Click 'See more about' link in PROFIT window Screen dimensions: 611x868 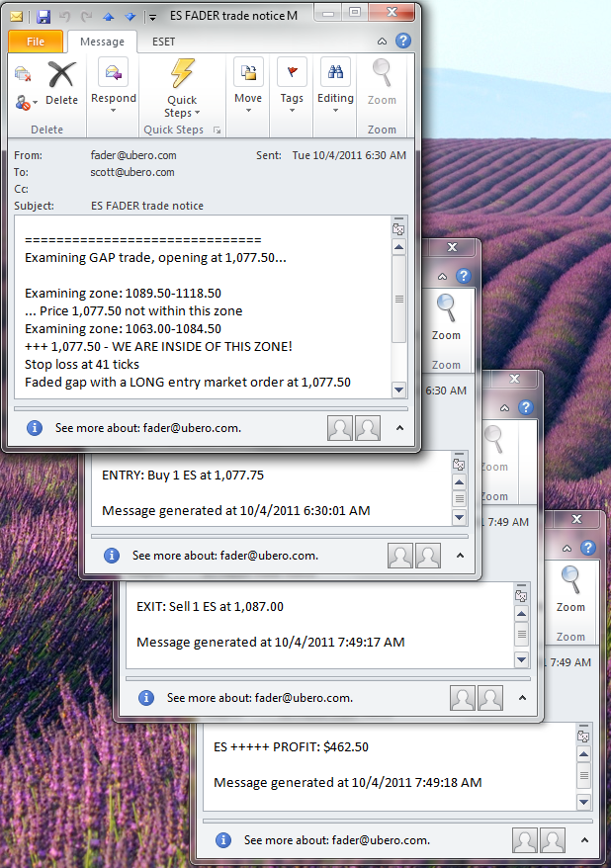point(337,840)
